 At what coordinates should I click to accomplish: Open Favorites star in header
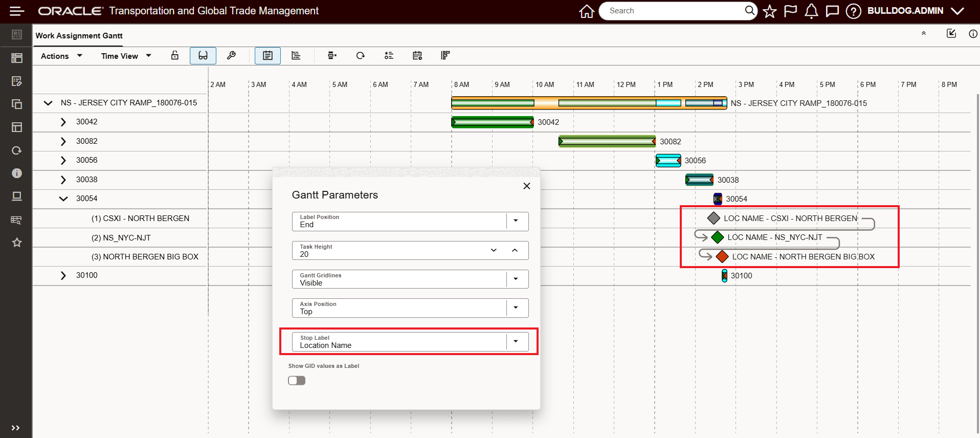click(x=769, y=11)
